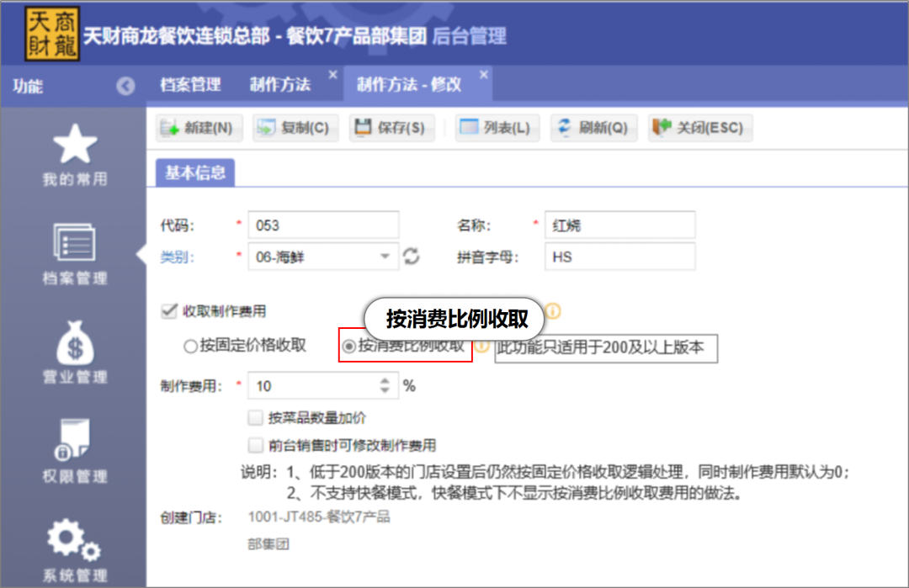Close the 制作方法 tab

point(332,75)
